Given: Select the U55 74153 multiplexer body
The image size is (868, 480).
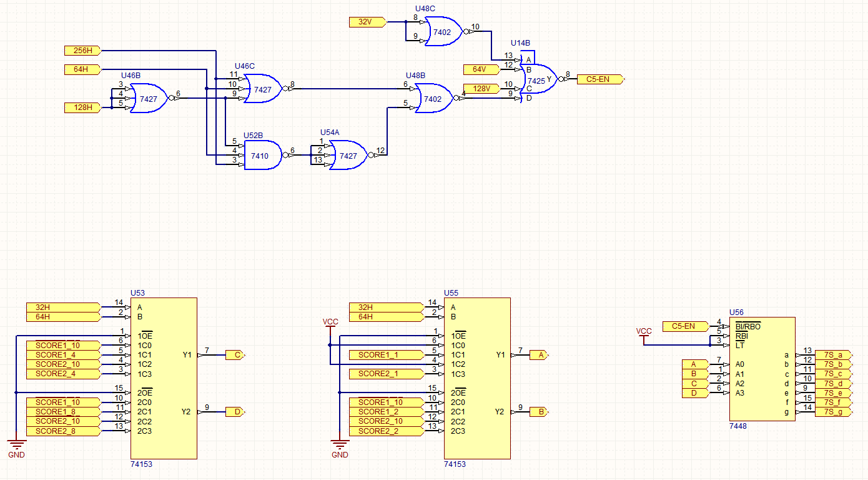Looking at the screenshot, I should (477, 379).
